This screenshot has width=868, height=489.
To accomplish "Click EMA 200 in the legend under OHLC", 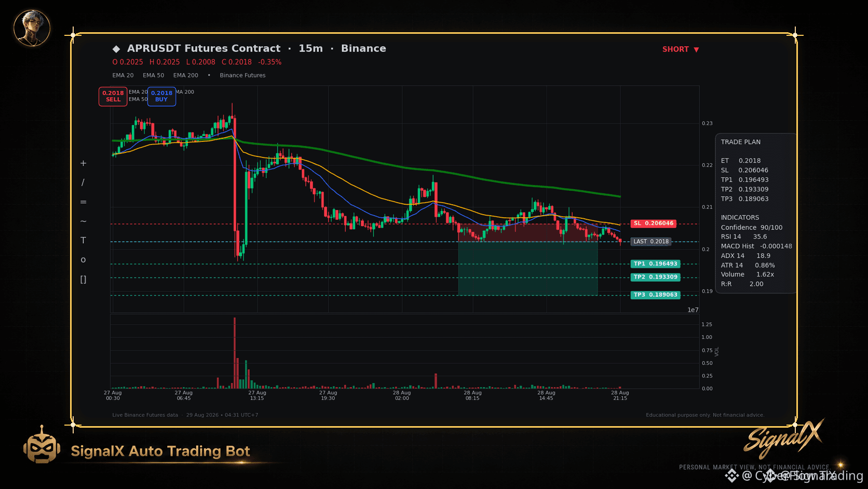I will 186,75.
